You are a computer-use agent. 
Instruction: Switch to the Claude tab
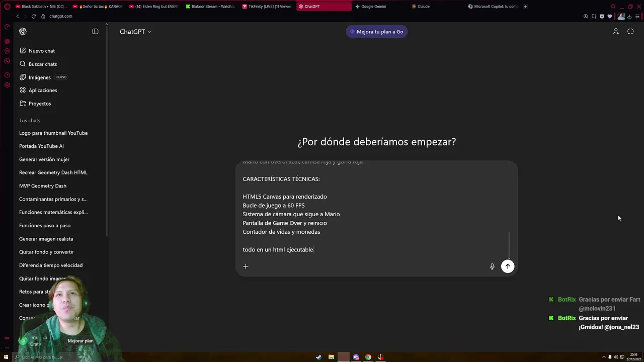point(437,7)
